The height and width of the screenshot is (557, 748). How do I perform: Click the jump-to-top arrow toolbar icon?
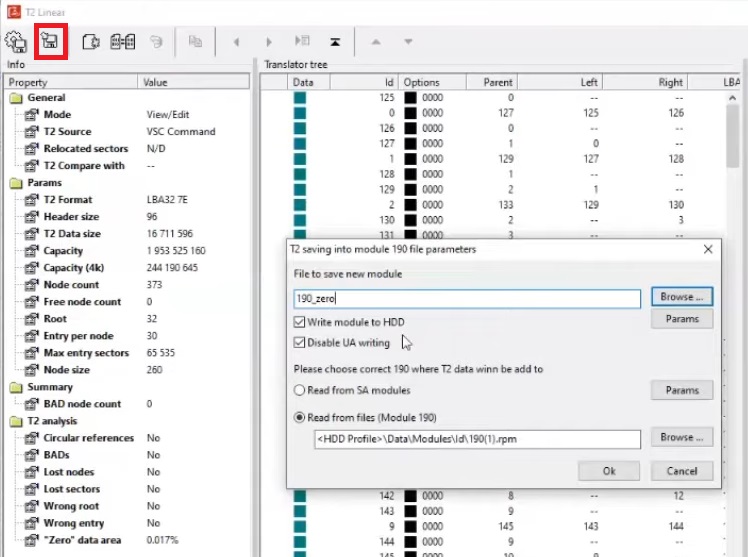(335, 42)
